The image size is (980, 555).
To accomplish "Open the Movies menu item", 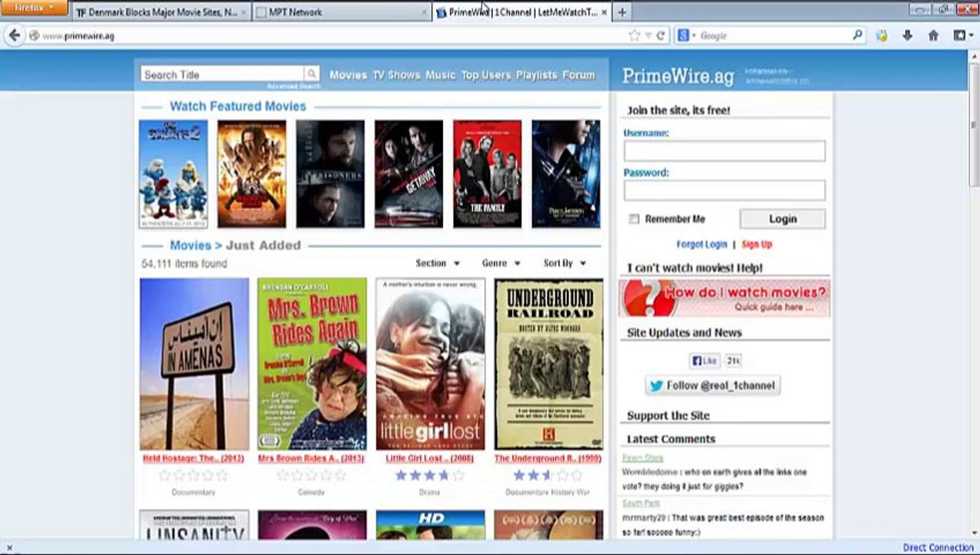I will pyautogui.click(x=348, y=75).
